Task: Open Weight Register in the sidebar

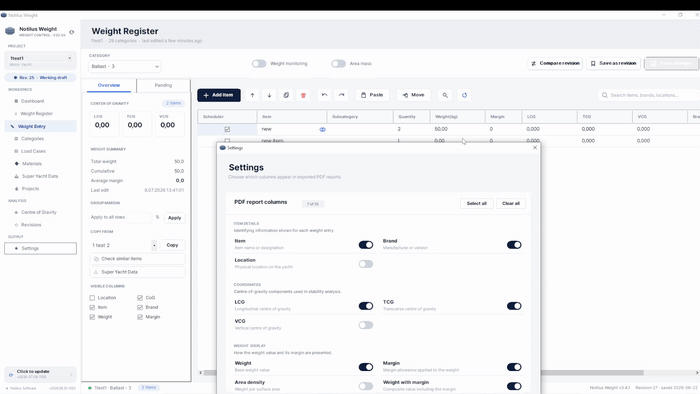Action: pyautogui.click(x=36, y=114)
